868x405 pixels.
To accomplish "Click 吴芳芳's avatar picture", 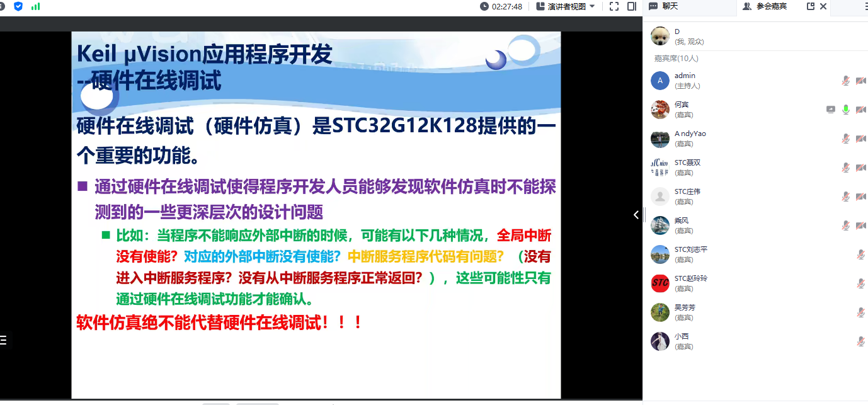I will point(660,312).
